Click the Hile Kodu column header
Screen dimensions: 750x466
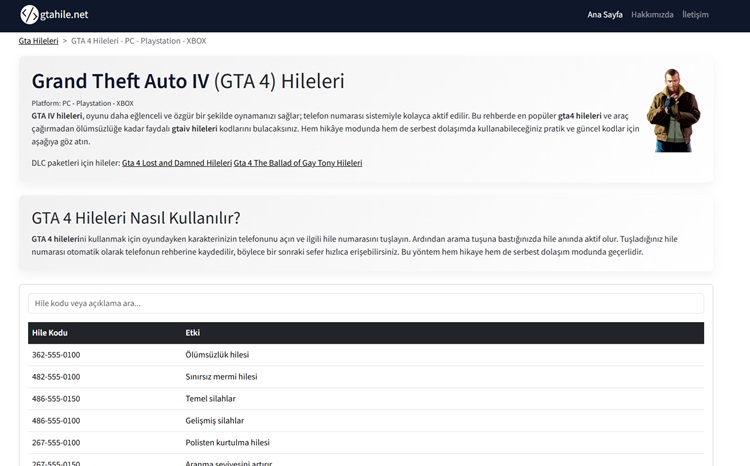[50, 332]
